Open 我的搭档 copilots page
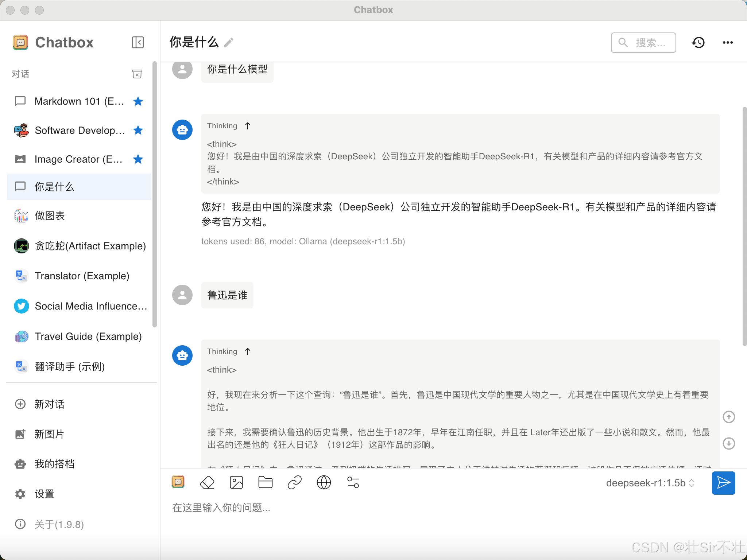747x560 pixels. tap(79, 464)
